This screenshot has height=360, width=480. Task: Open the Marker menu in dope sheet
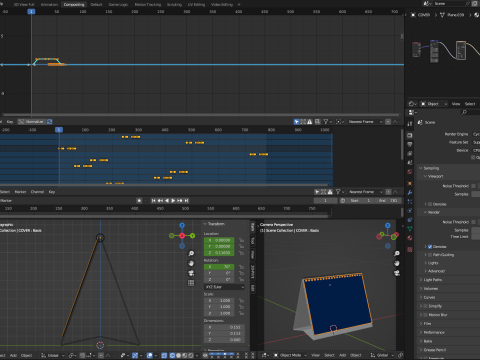[x=20, y=192]
